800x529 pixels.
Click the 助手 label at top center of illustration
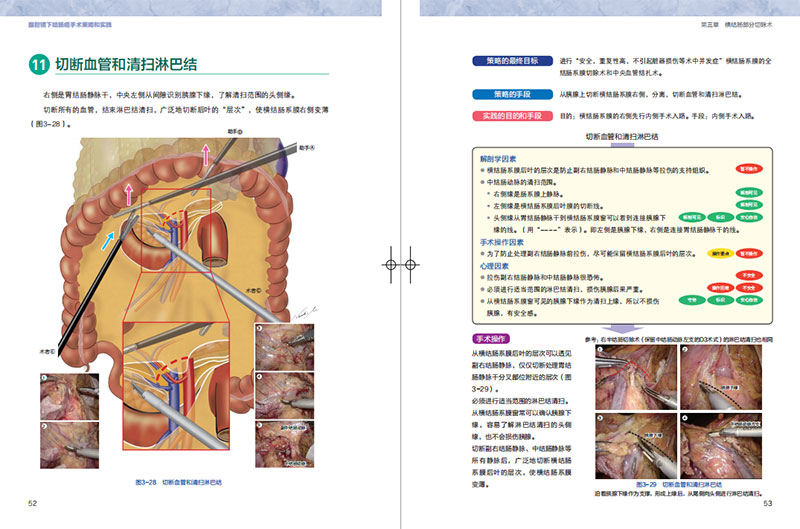tap(235, 132)
